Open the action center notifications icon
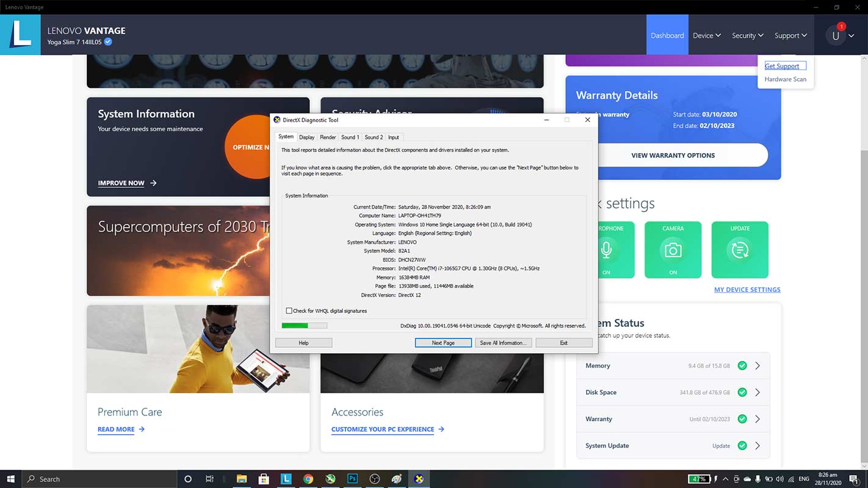This screenshot has width=868, height=488. pyautogui.click(x=855, y=479)
